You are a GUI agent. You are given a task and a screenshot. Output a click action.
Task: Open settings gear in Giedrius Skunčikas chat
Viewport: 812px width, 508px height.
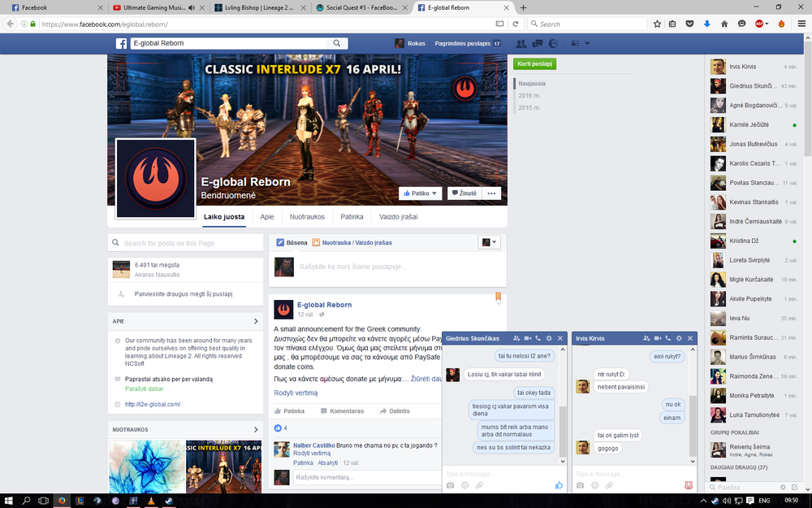click(549, 338)
